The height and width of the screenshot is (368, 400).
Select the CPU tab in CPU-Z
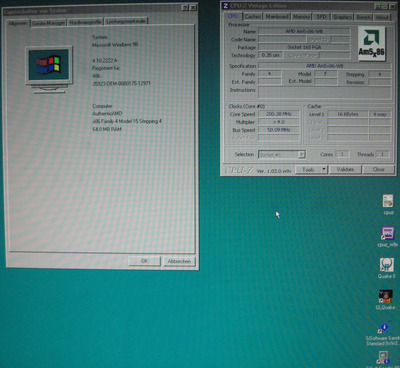click(233, 16)
